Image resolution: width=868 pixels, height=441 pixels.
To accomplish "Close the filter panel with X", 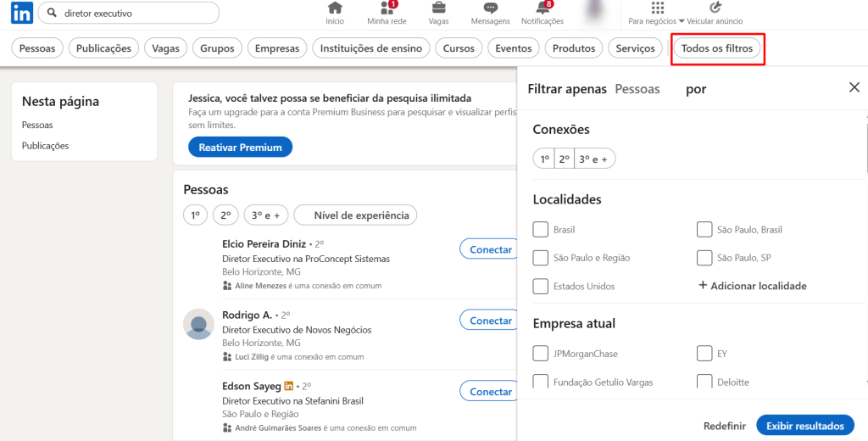I will (x=854, y=87).
